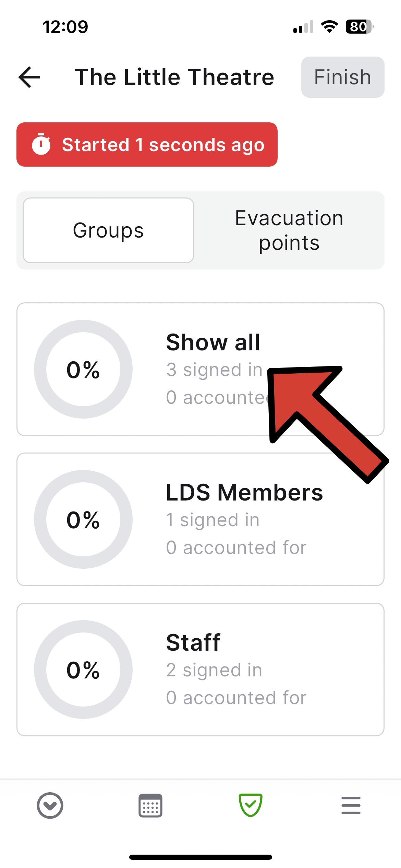Screen dimensions: 401x868
Task: Switch to Evacuation points segment
Action: coord(289,230)
